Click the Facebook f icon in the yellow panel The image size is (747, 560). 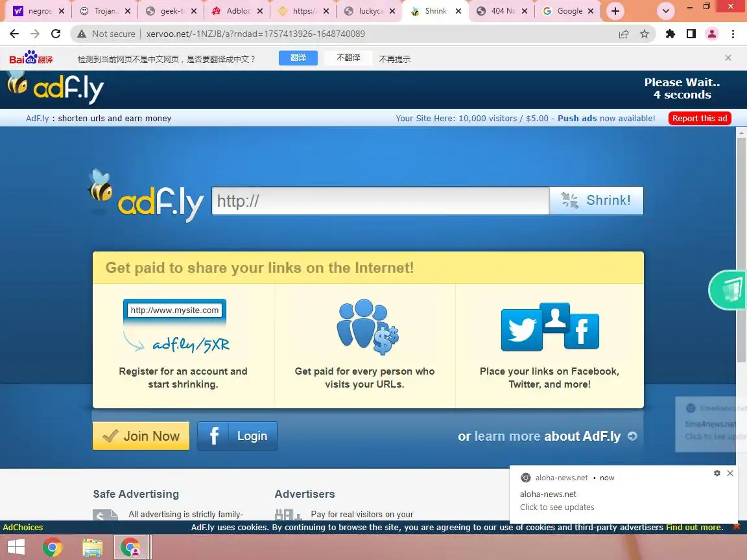(x=582, y=331)
